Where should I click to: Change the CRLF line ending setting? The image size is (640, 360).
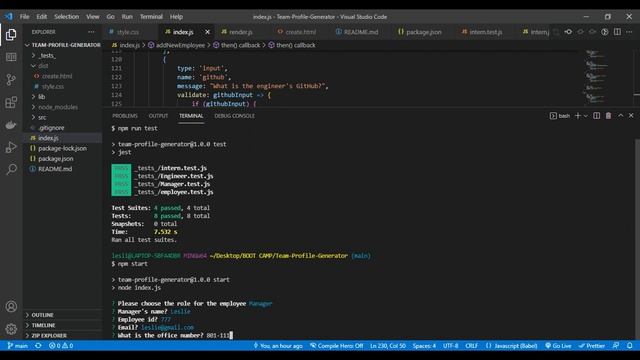pyautogui.click(x=471, y=346)
